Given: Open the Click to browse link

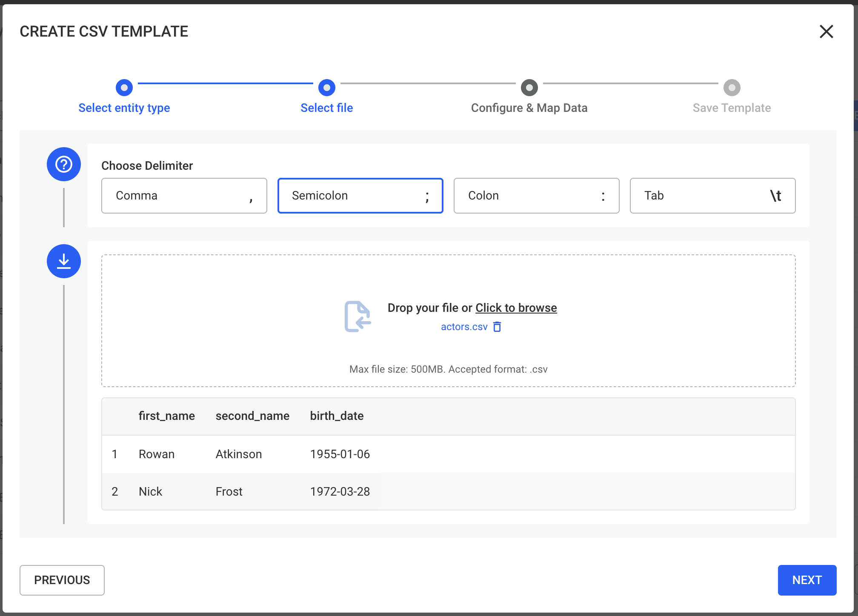Looking at the screenshot, I should tap(516, 308).
